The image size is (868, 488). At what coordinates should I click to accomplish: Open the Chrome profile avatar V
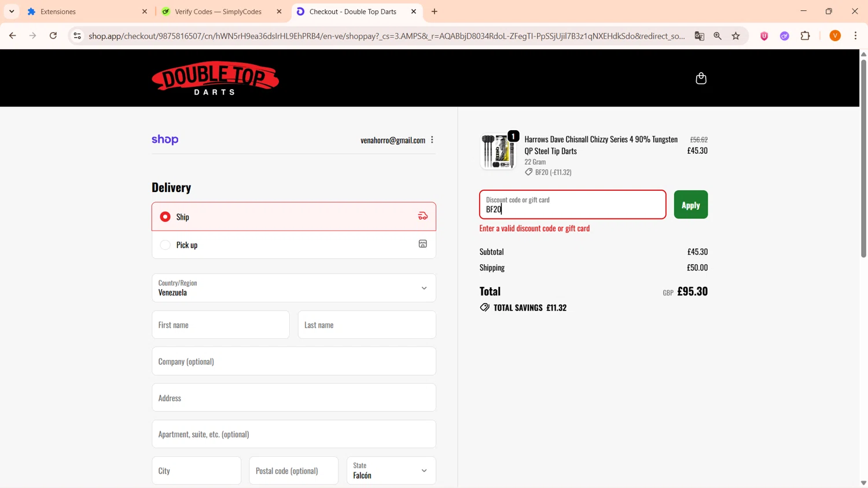coord(835,36)
